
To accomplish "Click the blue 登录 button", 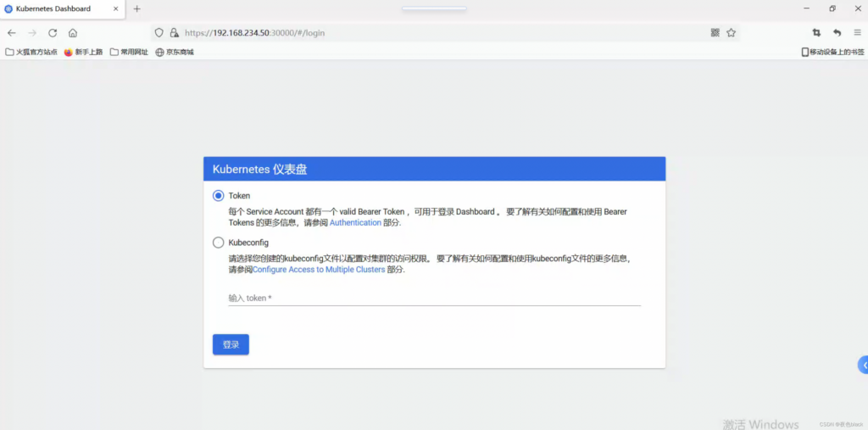I will pyautogui.click(x=231, y=344).
